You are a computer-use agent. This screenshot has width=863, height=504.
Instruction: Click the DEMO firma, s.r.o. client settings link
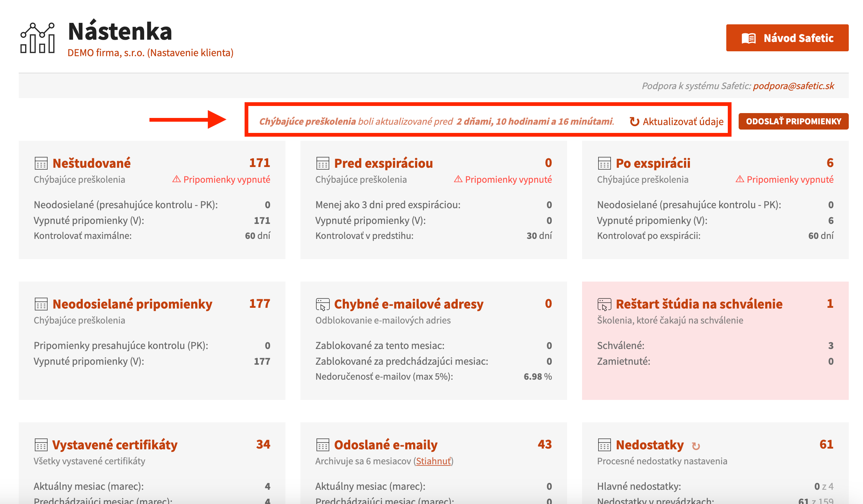pos(150,53)
